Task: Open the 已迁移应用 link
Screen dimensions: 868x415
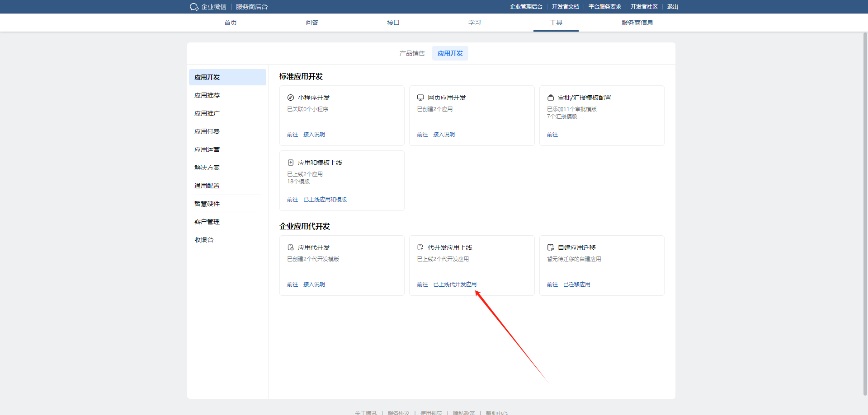Action: click(576, 284)
